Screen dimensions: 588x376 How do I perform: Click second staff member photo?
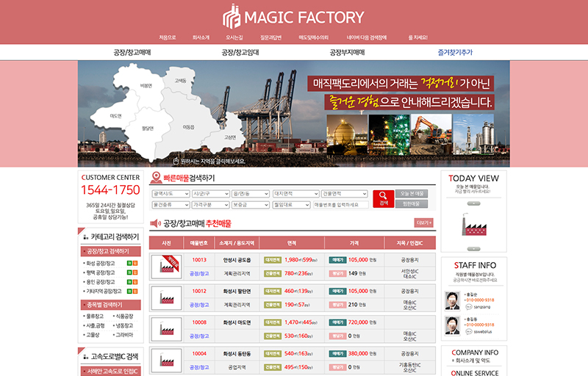pos(452,325)
